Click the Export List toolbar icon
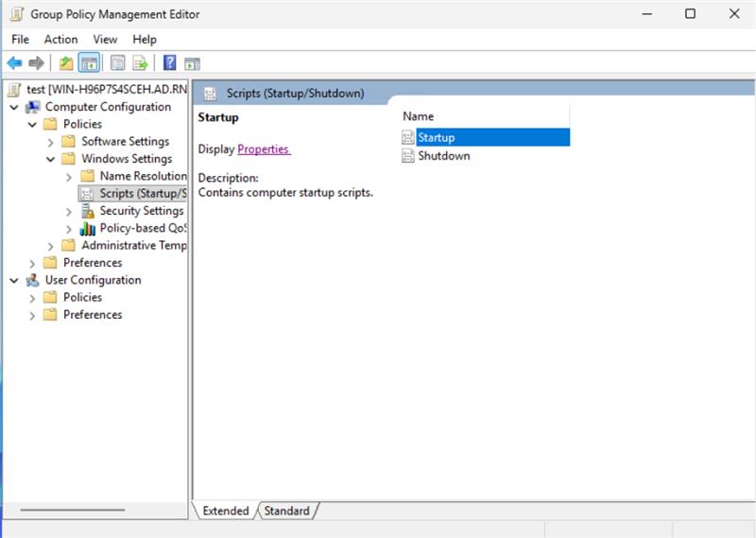 point(140,63)
